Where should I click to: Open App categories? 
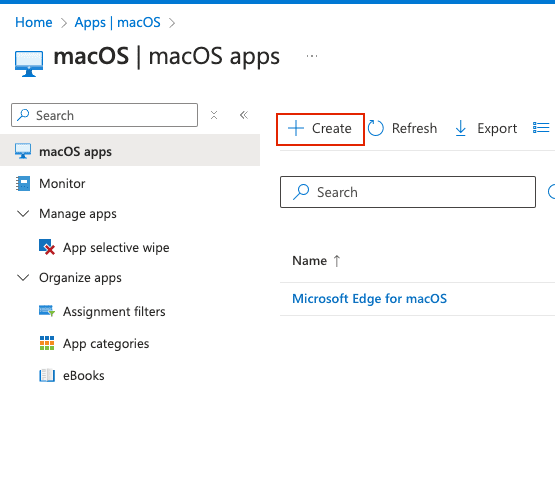[x=106, y=344]
